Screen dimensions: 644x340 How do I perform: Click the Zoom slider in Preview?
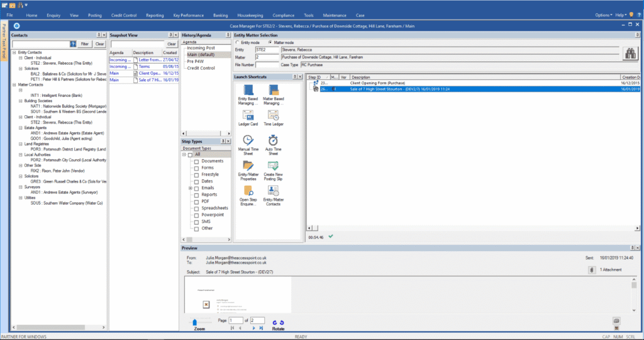(x=199, y=322)
